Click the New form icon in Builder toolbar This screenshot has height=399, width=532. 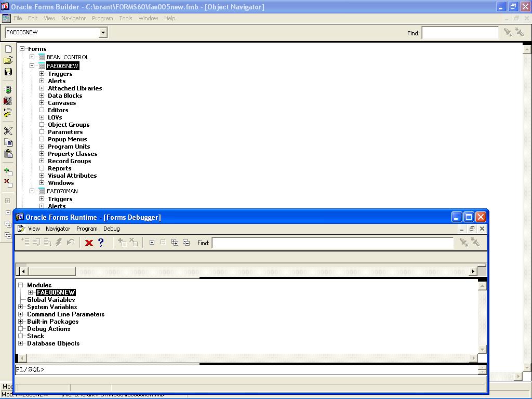coord(8,49)
